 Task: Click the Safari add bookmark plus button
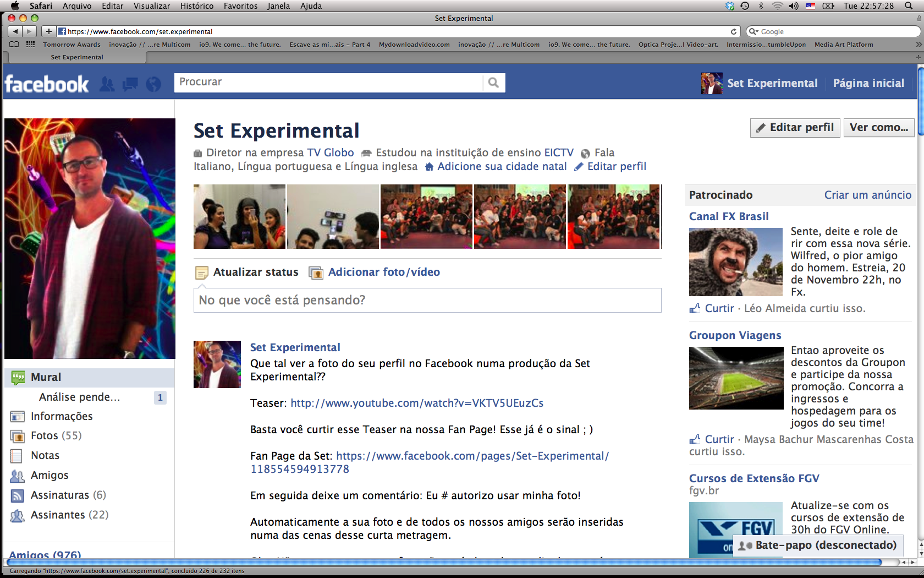[49, 31]
